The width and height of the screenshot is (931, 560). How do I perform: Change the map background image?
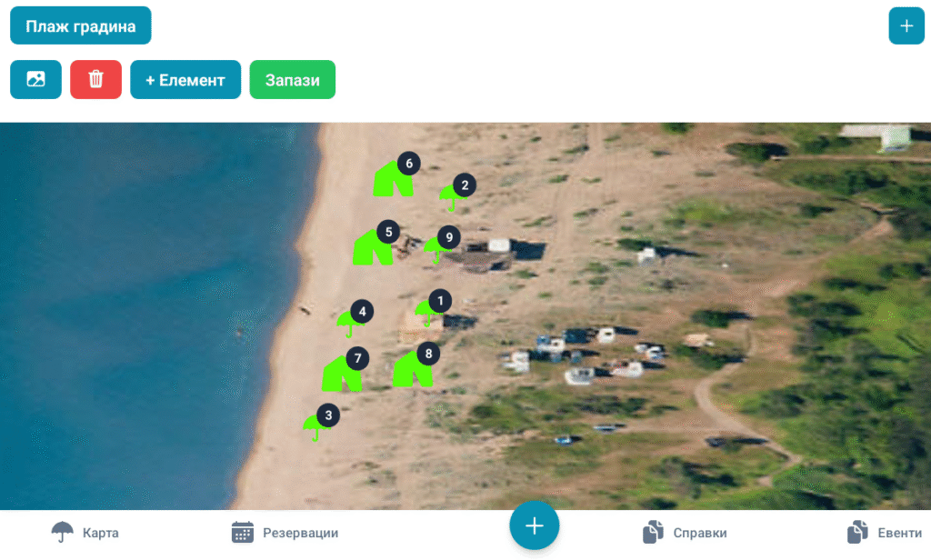click(x=35, y=79)
